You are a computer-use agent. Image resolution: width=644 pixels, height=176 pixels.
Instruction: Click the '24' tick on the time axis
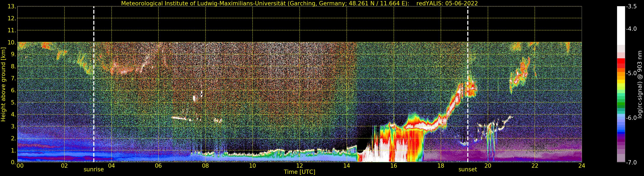point(582,166)
